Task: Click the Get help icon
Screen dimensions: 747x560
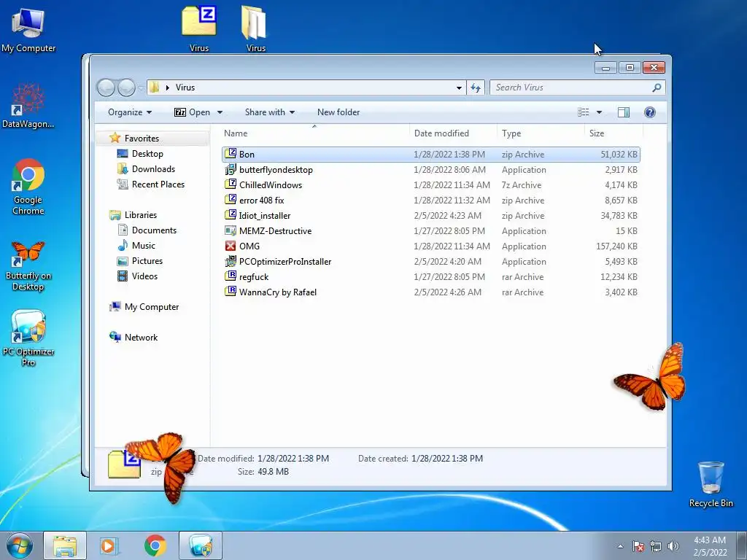Action: tap(650, 112)
